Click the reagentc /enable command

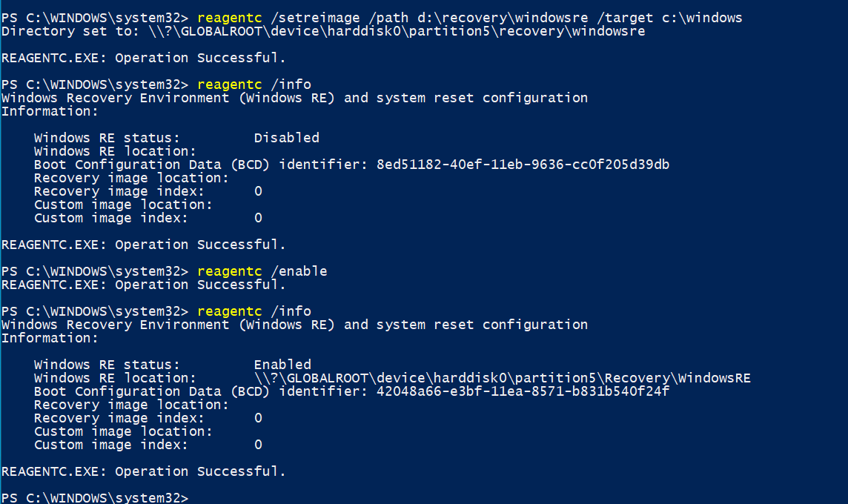click(262, 271)
